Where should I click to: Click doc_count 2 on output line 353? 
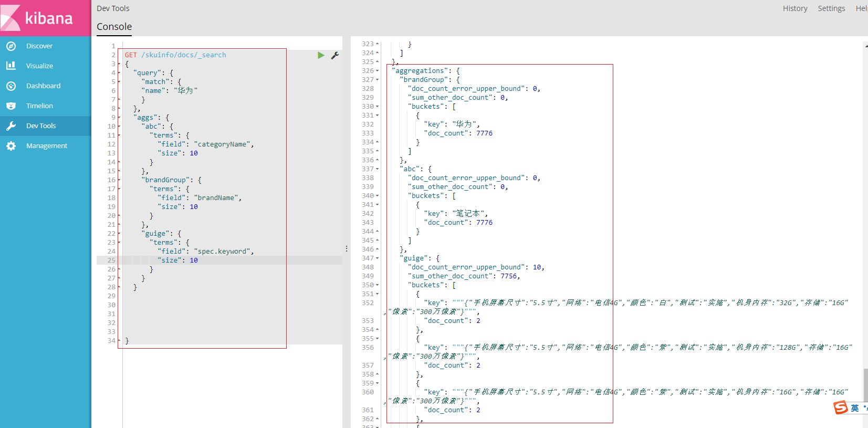click(x=478, y=321)
